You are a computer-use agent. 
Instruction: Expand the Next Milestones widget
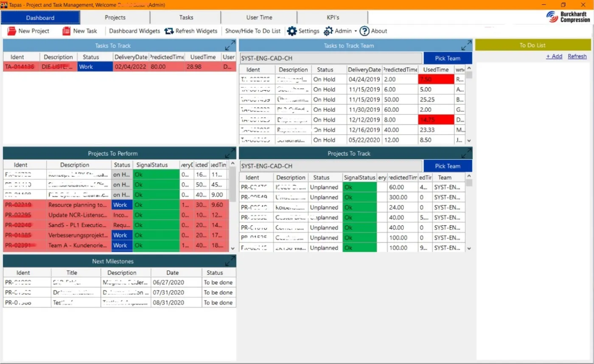230,261
